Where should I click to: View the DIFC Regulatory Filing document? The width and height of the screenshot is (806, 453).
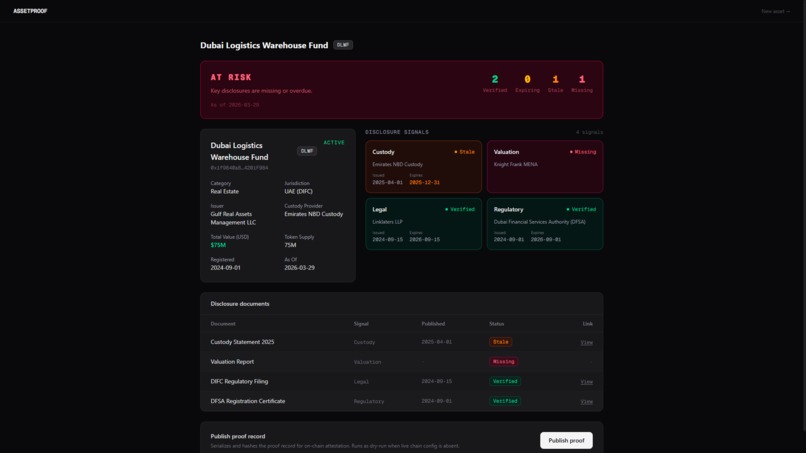point(587,382)
